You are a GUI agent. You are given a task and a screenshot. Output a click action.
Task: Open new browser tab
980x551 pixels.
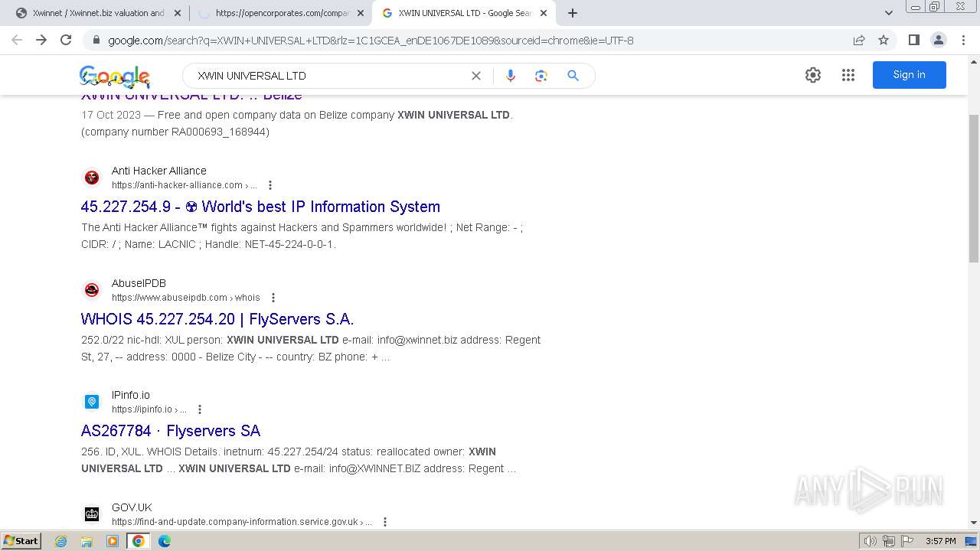[x=573, y=13]
